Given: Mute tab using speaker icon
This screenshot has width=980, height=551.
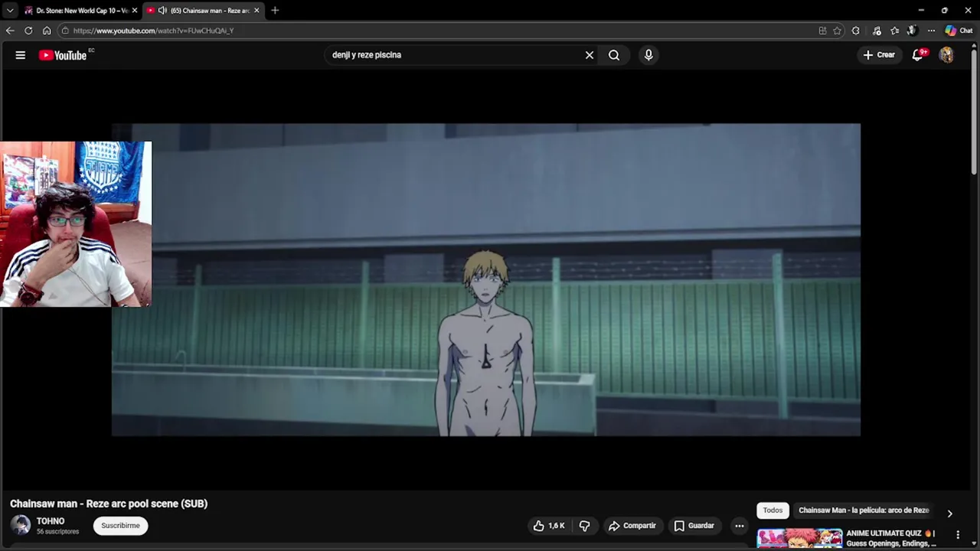Looking at the screenshot, I should [x=162, y=11].
